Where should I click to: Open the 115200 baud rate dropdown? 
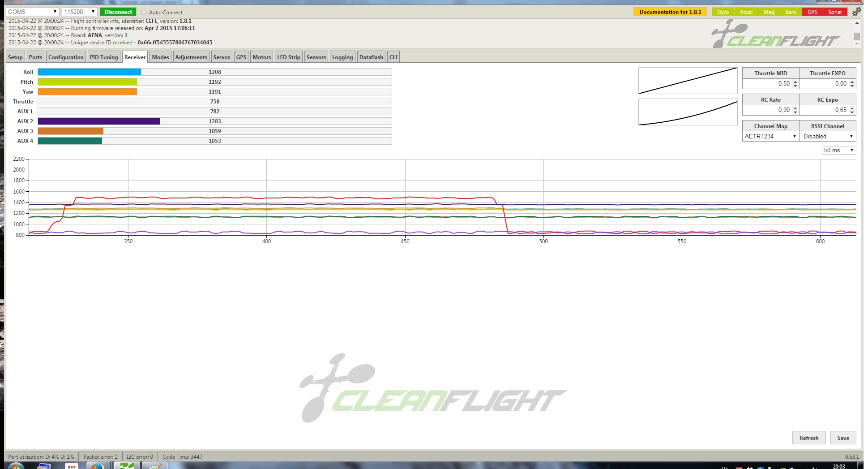tap(80, 12)
